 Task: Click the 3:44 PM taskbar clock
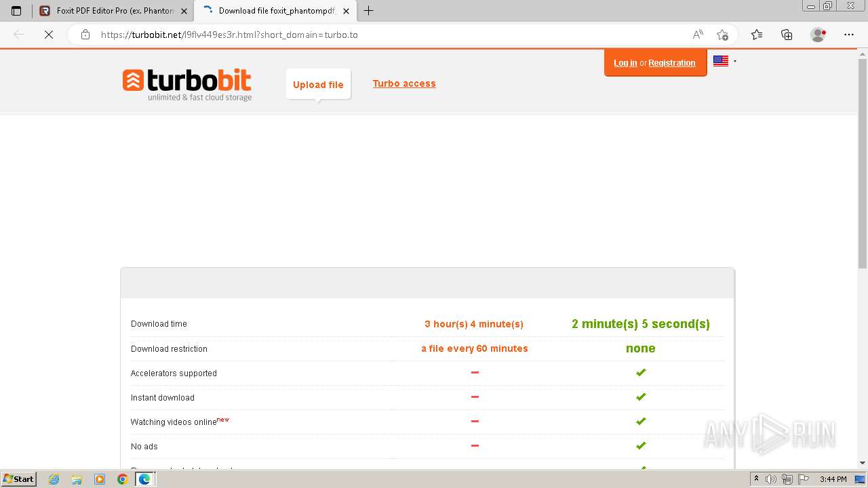point(833,479)
